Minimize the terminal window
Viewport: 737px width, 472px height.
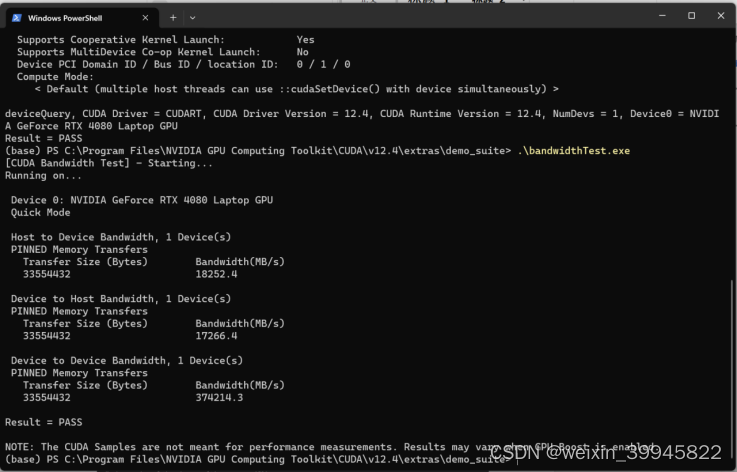coord(662,16)
